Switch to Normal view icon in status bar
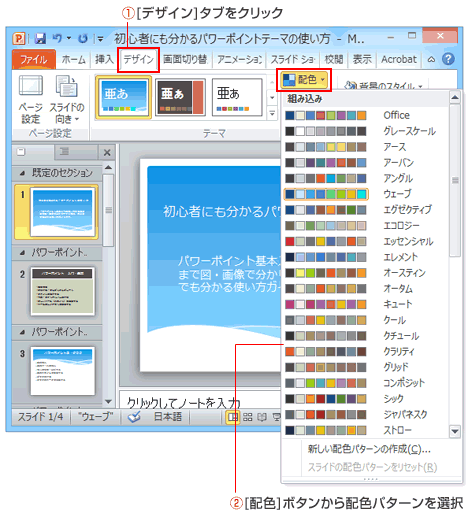Viewport: 468px width, 515px height. (x=232, y=417)
